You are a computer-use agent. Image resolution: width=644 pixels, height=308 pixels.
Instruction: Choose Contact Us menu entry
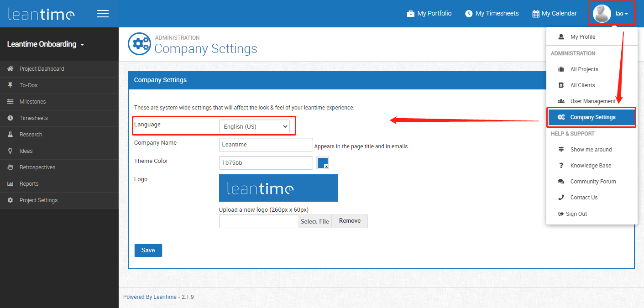coord(592,198)
